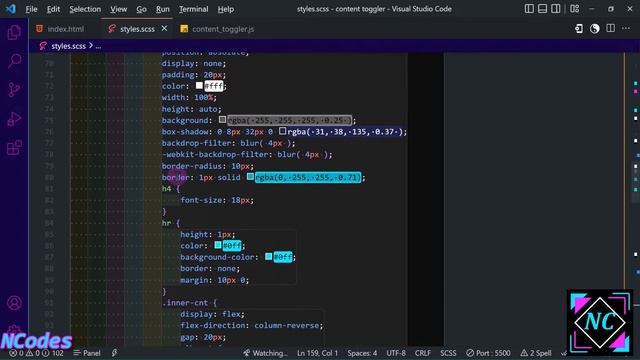Toggle secondary side bar layout icon

tap(556, 9)
